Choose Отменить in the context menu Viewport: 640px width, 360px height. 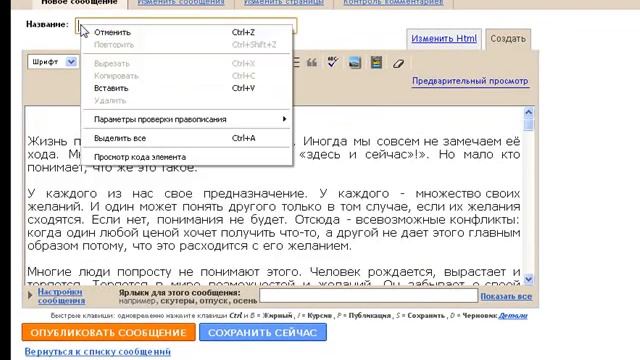187,32
